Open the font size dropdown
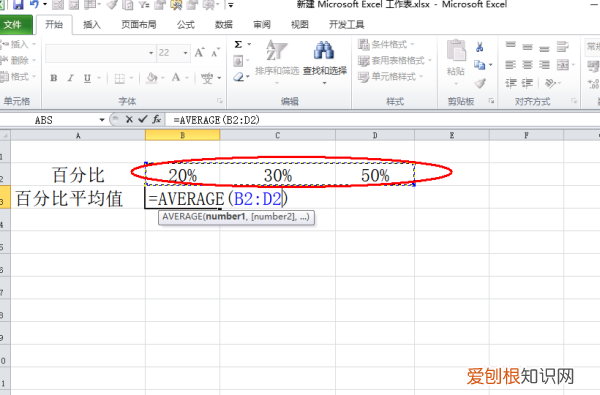The width and height of the screenshot is (600, 395). click(x=186, y=53)
